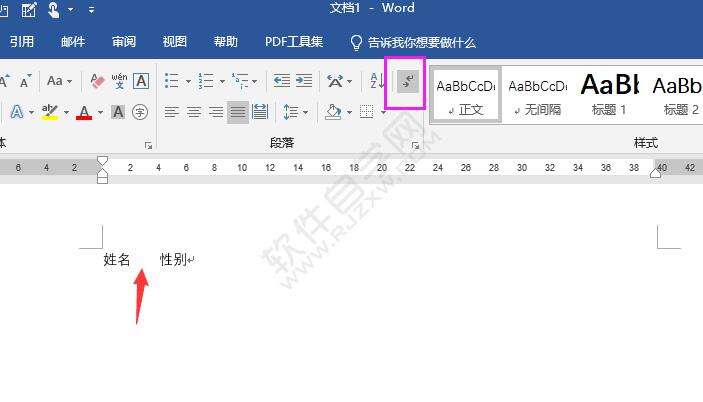Toggle Center paragraph alignment
The height and width of the screenshot is (402, 703).
[194, 112]
